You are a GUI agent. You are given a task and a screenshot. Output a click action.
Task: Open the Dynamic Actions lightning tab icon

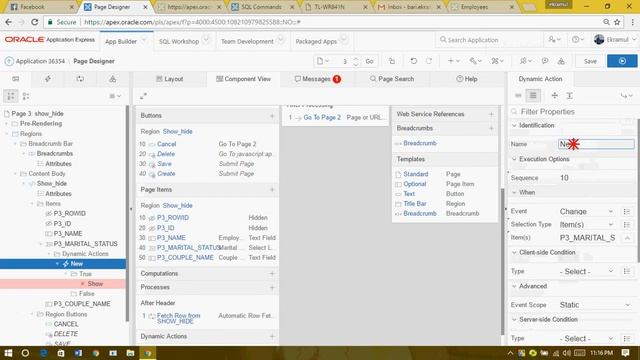(x=48, y=79)
